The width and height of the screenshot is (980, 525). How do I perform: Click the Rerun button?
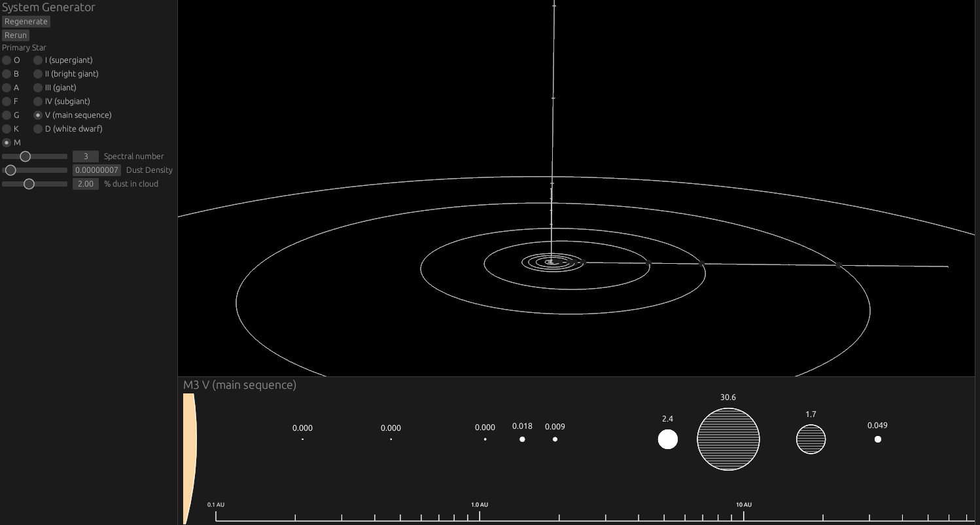[15, 35]
